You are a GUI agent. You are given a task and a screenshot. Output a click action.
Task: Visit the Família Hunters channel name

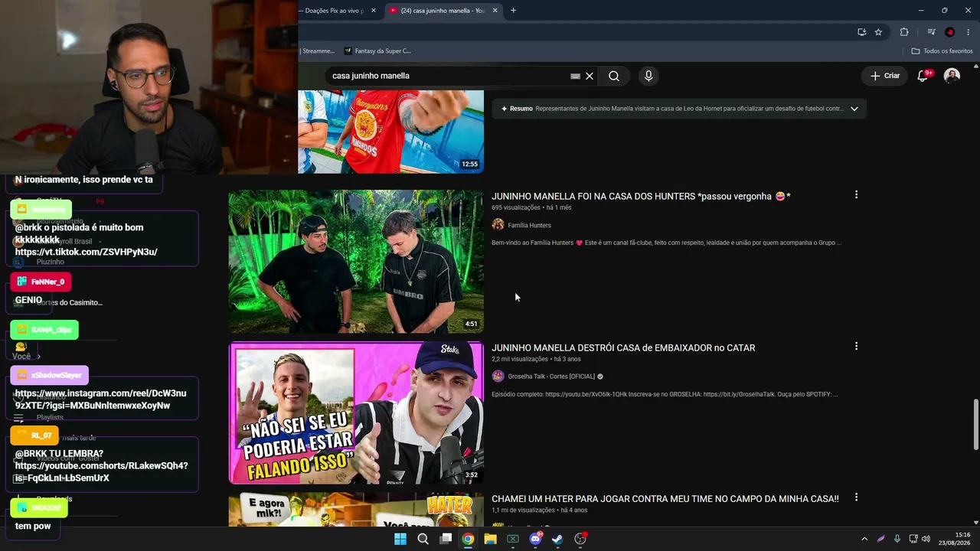529,225
